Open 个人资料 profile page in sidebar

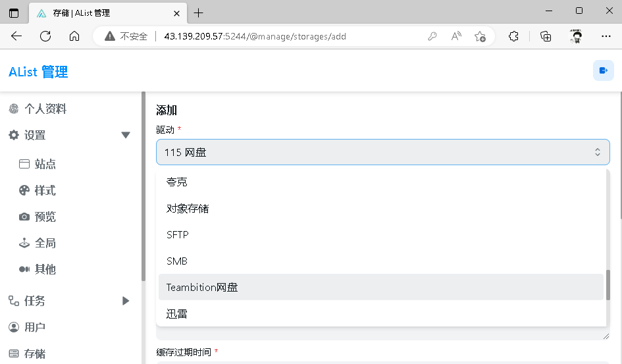45,109
